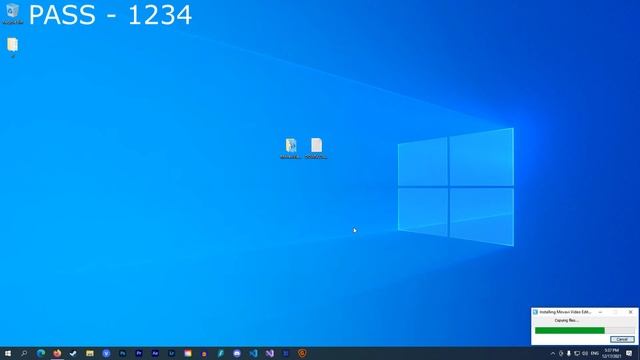Select the archive file icon on desktop center
640x360 pixels.
coord(291,148)
